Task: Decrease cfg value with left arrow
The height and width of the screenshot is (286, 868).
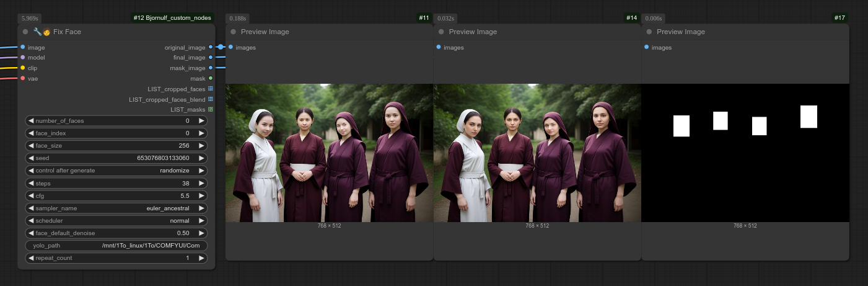Action: pos(31,195)
